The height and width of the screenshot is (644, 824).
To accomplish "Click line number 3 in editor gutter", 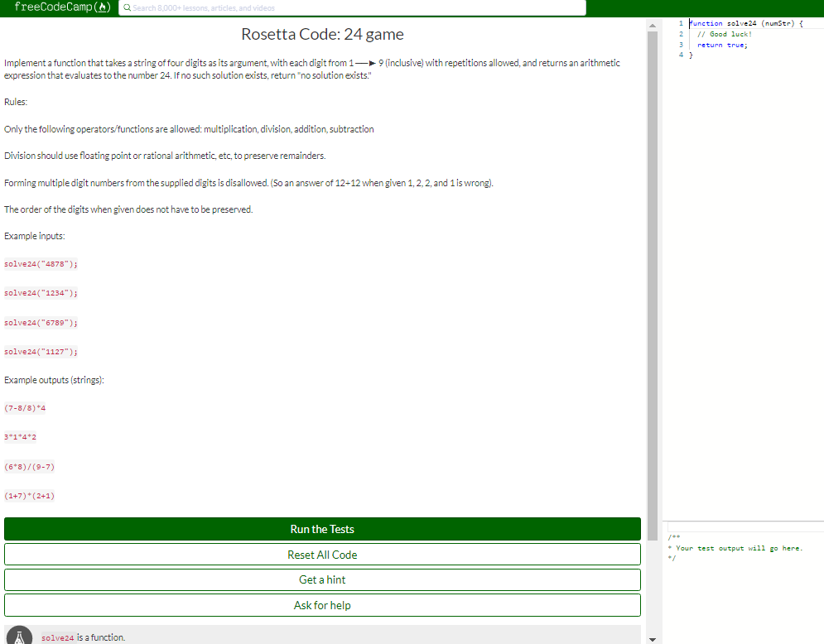I will click(x=681, y=45).
